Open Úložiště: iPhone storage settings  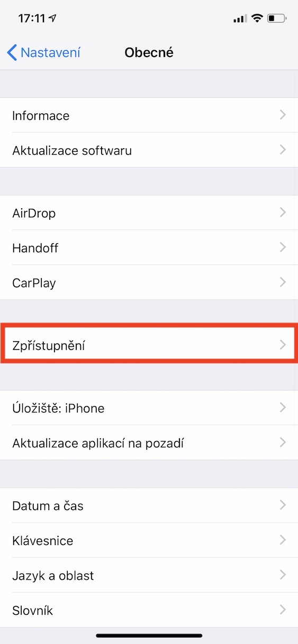(x=149, y=408)
